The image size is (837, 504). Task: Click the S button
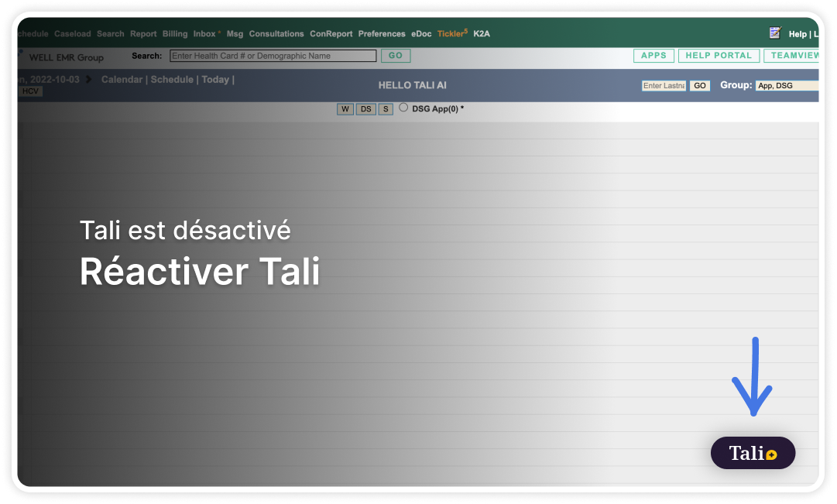pos(386,109)
